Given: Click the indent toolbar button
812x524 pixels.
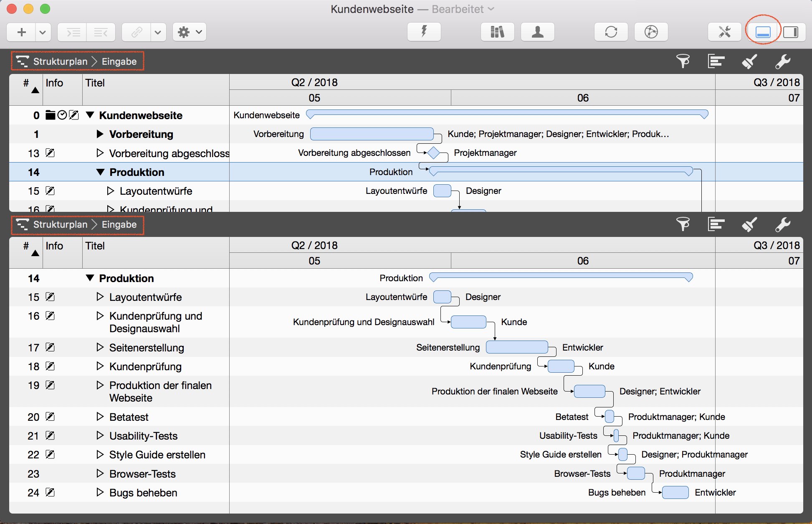Looking at the screenshot, I should pos(73,32).
